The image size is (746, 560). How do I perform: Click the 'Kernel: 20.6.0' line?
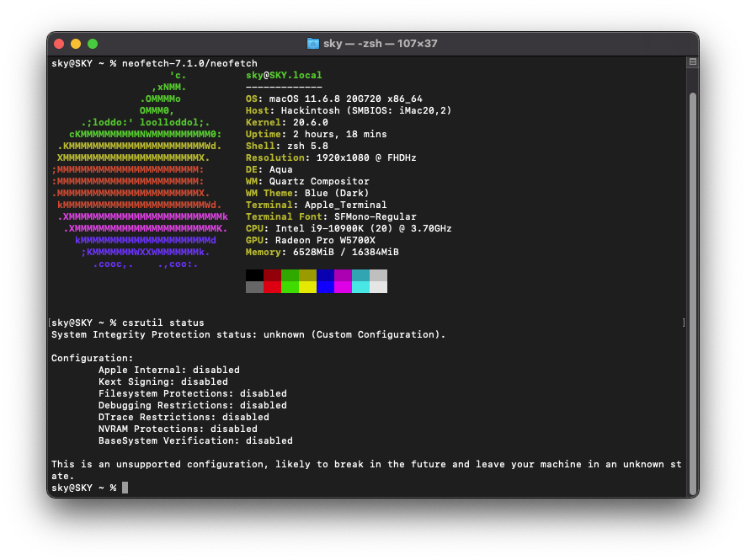pos(287,122)
